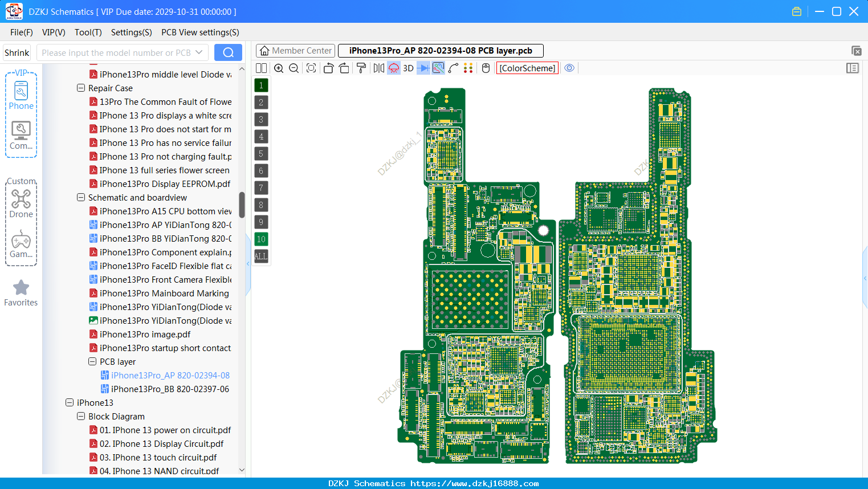This screenshot has width=868, height=489.
Task: Select the Game console category icon
Action: pos(21,244)
